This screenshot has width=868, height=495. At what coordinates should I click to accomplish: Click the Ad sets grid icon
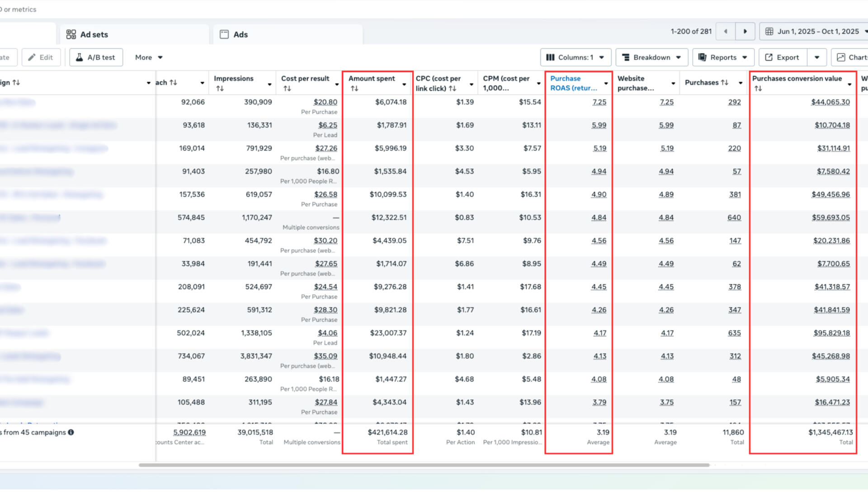(71, 34)
